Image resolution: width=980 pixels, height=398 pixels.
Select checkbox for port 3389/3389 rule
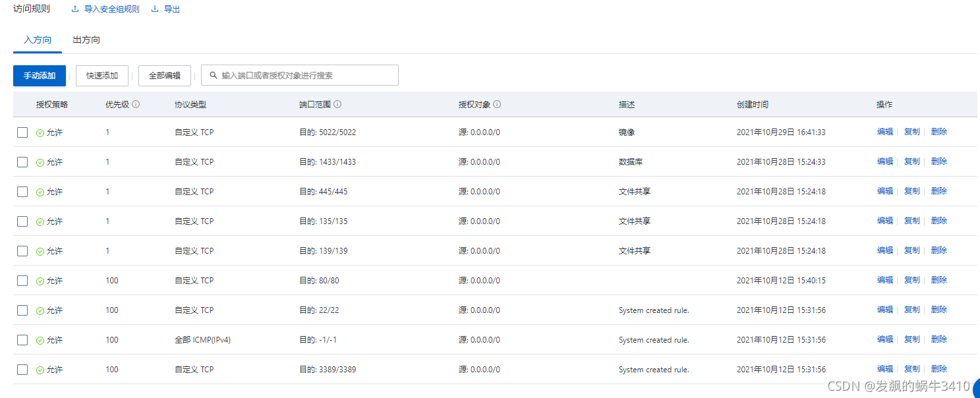22,370
